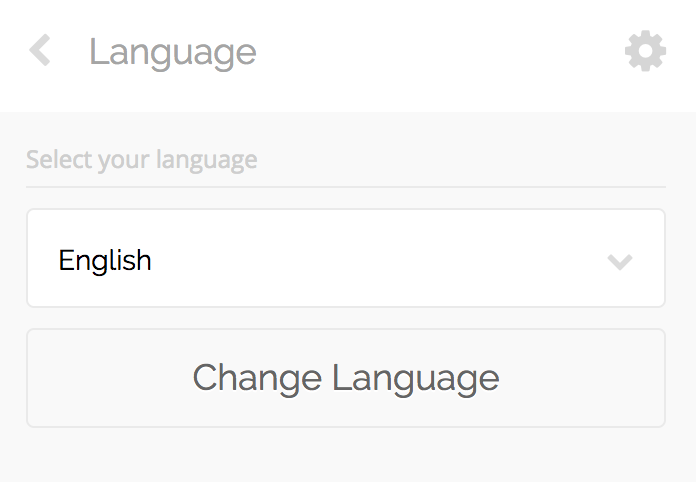The height and width of the screenshot is (482, 696).
Task: Click the white header bar beside Language
Action: coord(439,53)
